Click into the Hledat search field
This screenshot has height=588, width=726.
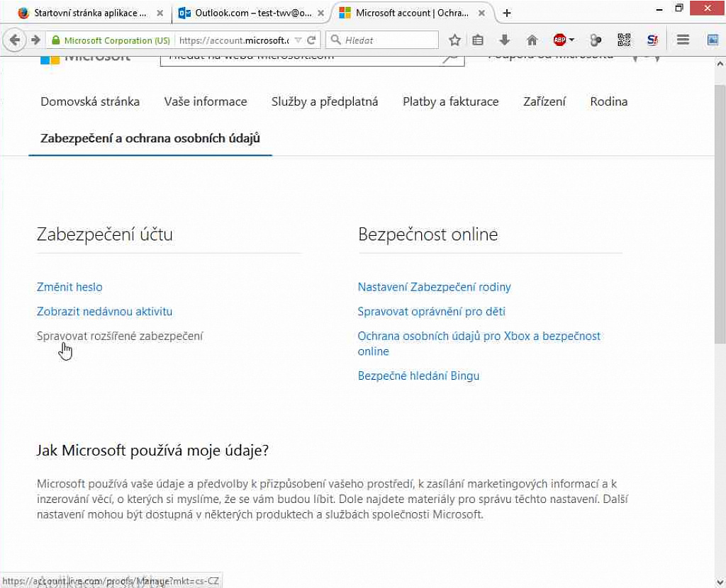tap(382, 40)
